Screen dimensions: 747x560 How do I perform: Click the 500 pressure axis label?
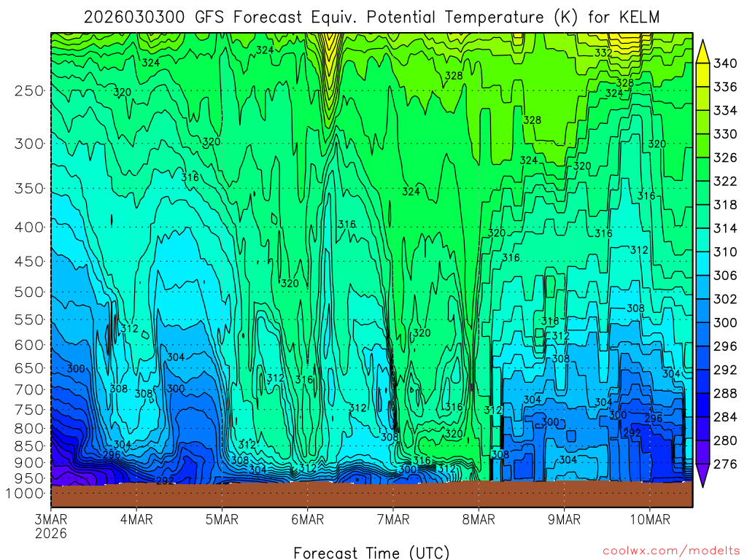click(29, 292)
